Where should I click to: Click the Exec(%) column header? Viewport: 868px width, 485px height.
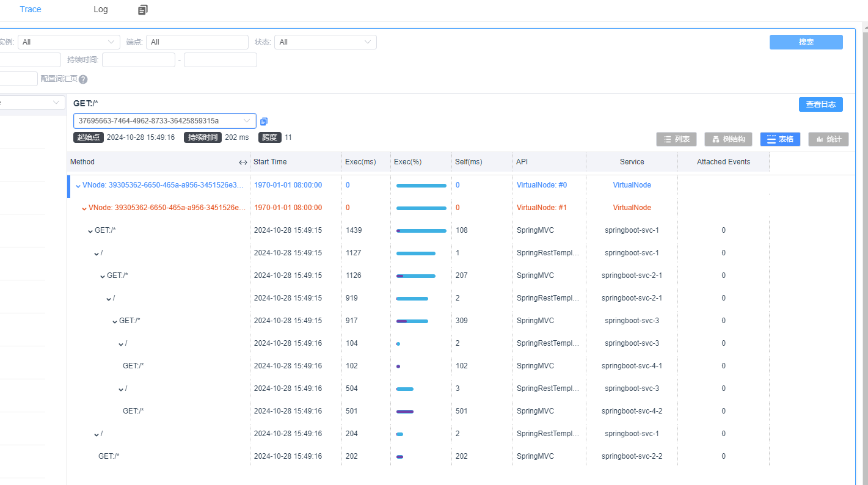point(408,162)
